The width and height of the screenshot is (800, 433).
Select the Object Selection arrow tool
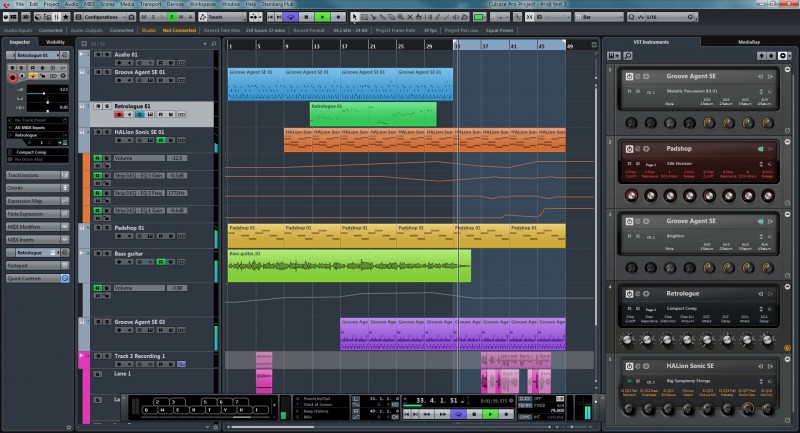click(x=354, y=18)
